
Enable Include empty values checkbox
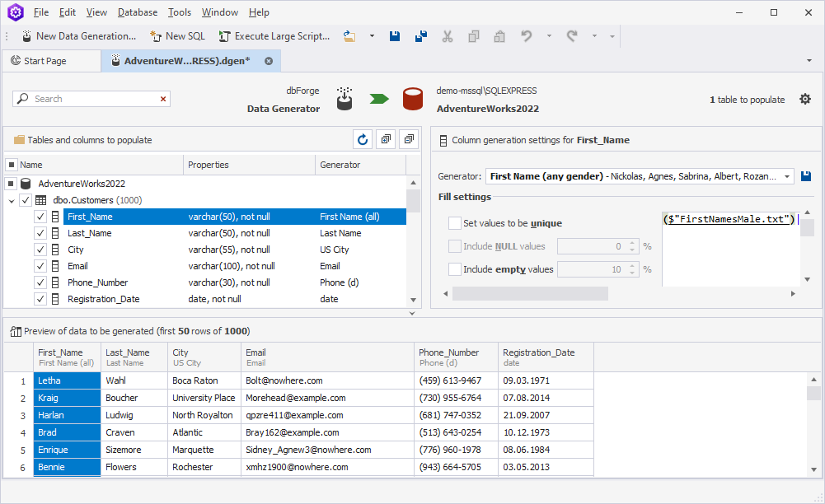coord(455,269)
